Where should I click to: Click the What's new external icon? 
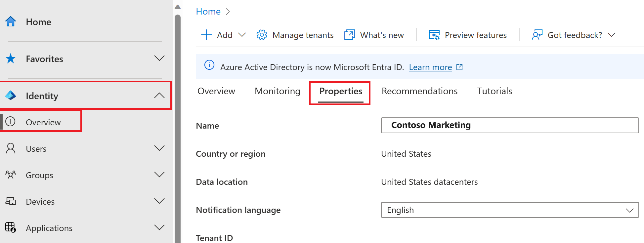pos(350,35)
